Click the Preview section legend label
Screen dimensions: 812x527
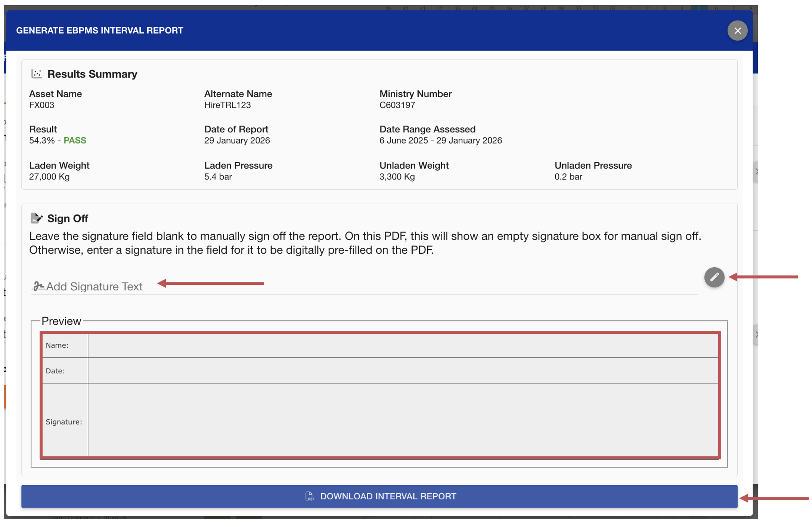click(x=61, y=321)
